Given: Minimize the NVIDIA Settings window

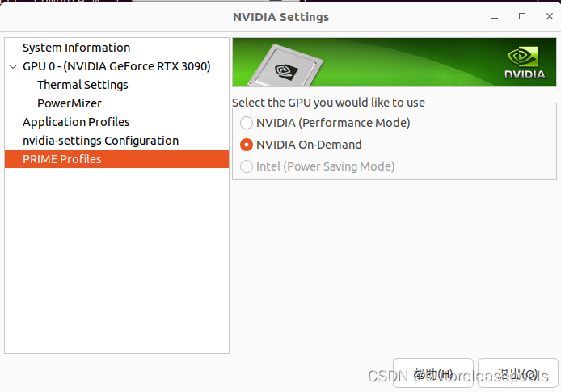Looking at the screenshot, I should click(x=495, y=17).
